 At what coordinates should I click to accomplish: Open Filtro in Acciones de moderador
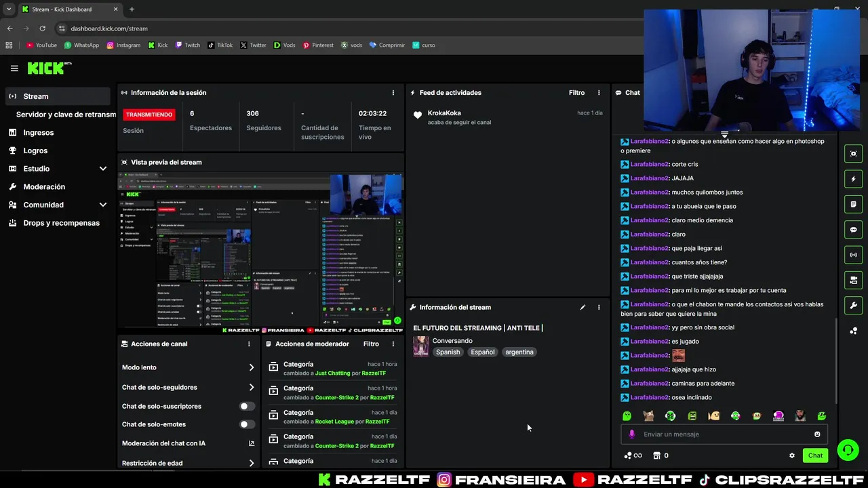371,344
